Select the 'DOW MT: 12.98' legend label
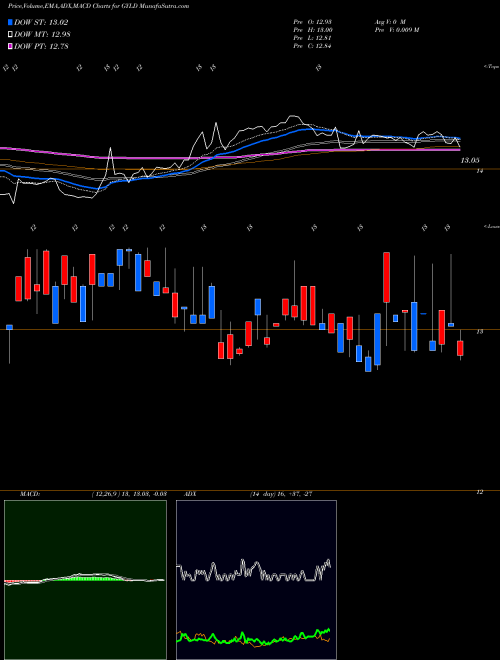This screenshot has width=500, height=660. pyautogui.click(x=42, y=35)
